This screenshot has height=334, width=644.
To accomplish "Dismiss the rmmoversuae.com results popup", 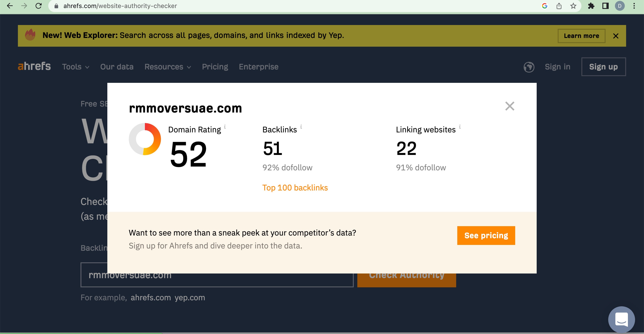I will (x=510, y=106).
